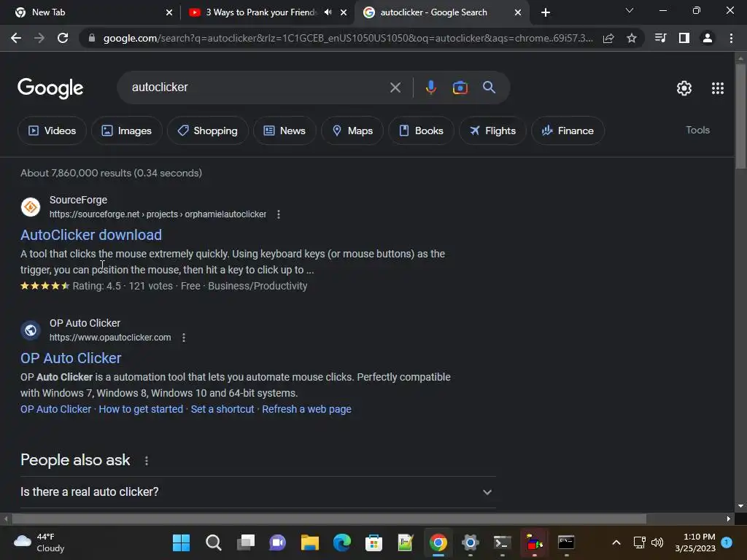Filter results by Maps
Image resolution: width=747 pixels, height=560 pixels.
click(352, 131)
